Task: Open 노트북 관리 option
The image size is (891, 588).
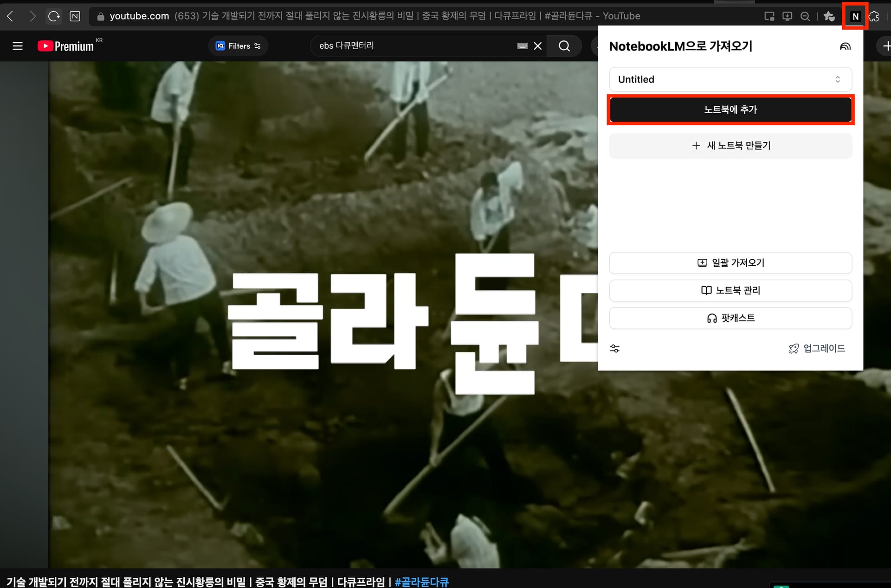Action: pyautogui.click(x=730, y=291)
